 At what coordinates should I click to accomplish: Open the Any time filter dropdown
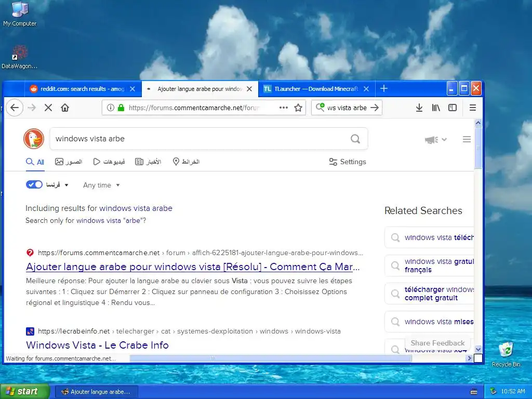101,185
